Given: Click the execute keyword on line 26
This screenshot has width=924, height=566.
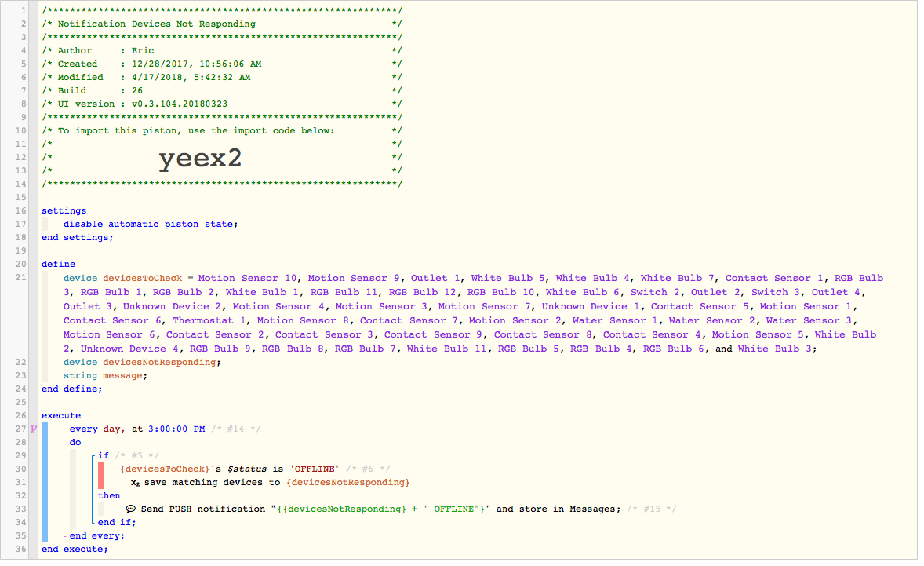Looking at the screenshot, I should pyautogui.click(x=61, y=415).
